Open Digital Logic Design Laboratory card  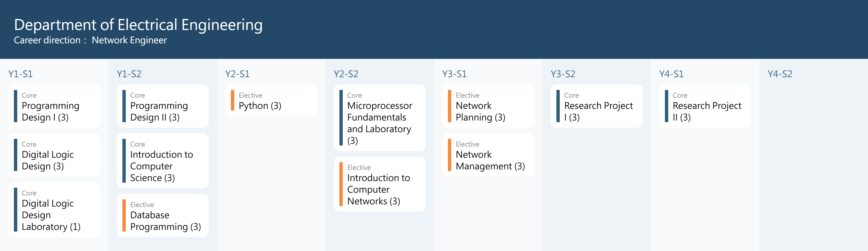coord(54,210)
